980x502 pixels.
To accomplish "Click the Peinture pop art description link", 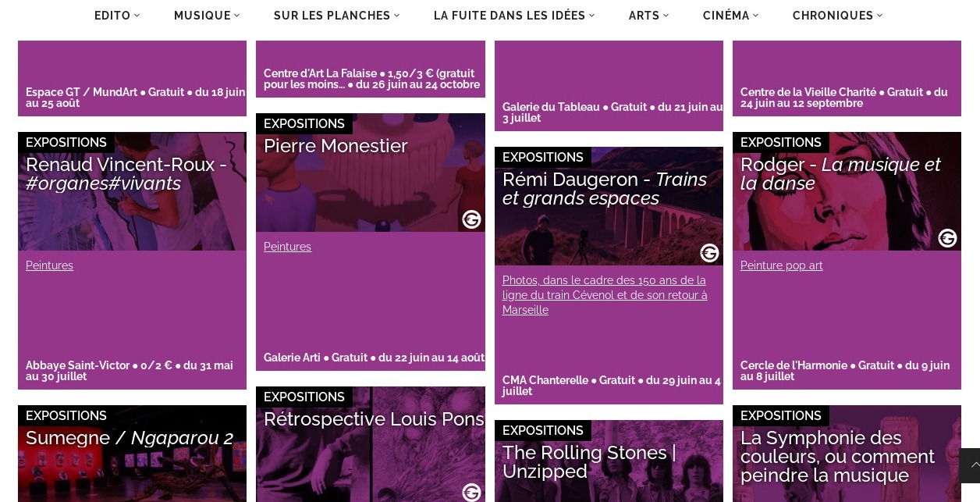I will [781, 265].
